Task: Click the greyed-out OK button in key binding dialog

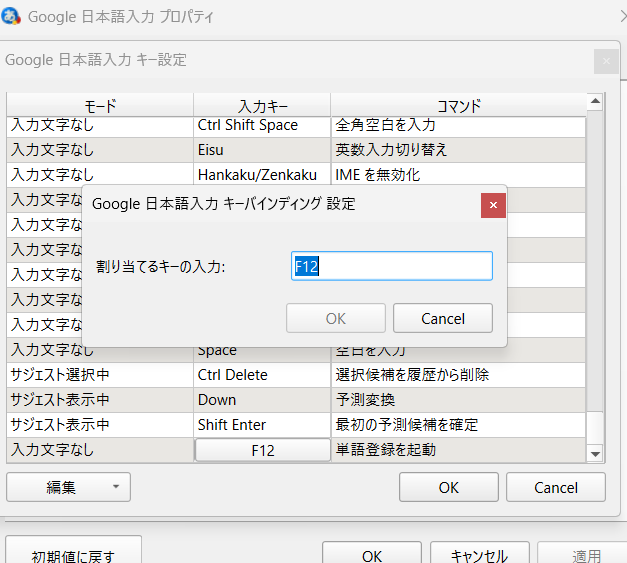Action: click(x=336, y=318)
